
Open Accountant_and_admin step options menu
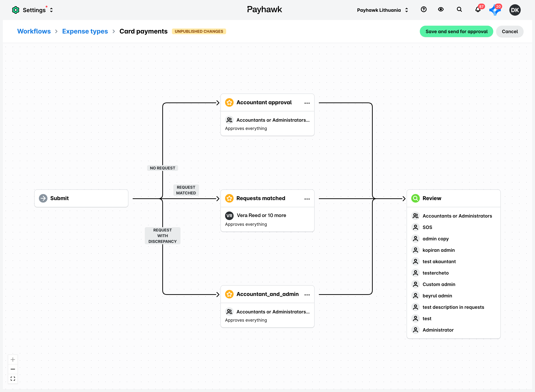tap(307, 295)
